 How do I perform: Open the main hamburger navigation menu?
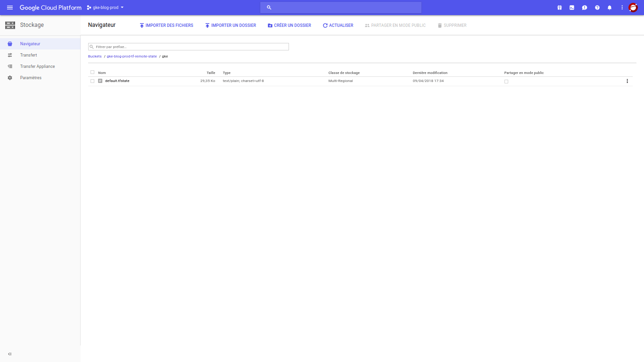coord(10,8)
